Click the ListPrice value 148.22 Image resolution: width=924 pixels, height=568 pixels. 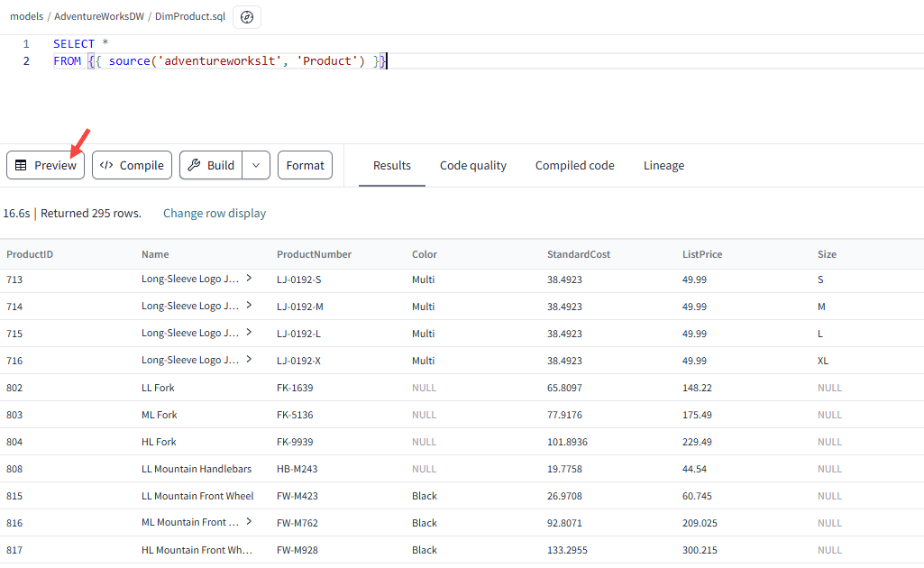(x=697, y=389)
